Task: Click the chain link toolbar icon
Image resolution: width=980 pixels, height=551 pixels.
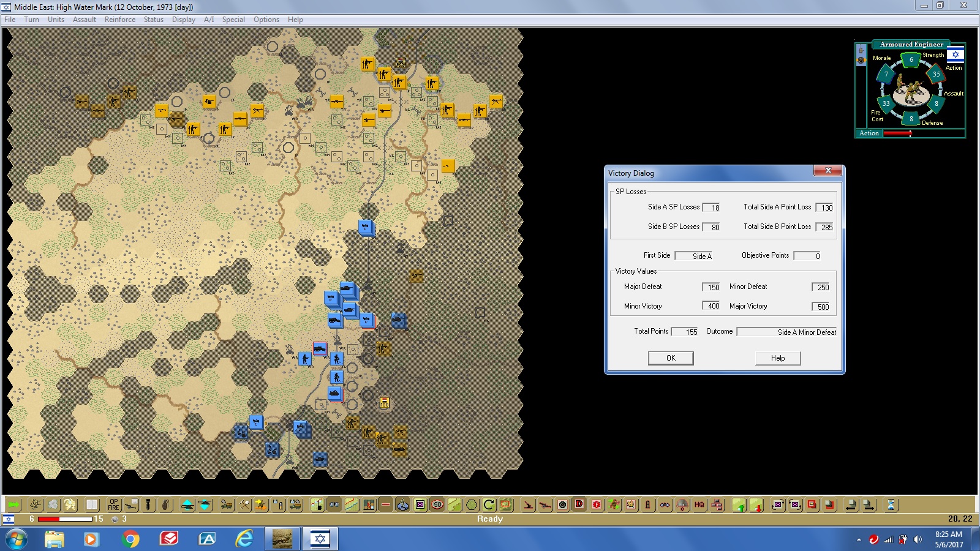Action: (x=665, y=504)
